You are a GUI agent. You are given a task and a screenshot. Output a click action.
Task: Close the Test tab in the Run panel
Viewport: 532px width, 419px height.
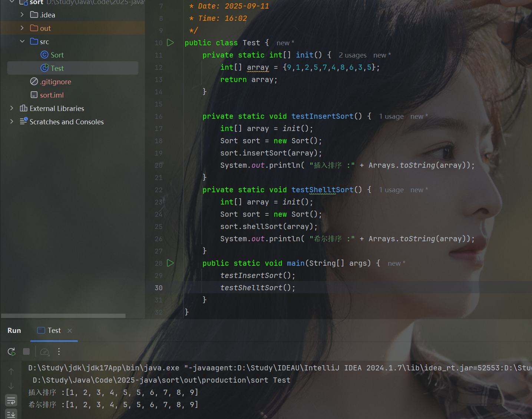tap(70, 330)
